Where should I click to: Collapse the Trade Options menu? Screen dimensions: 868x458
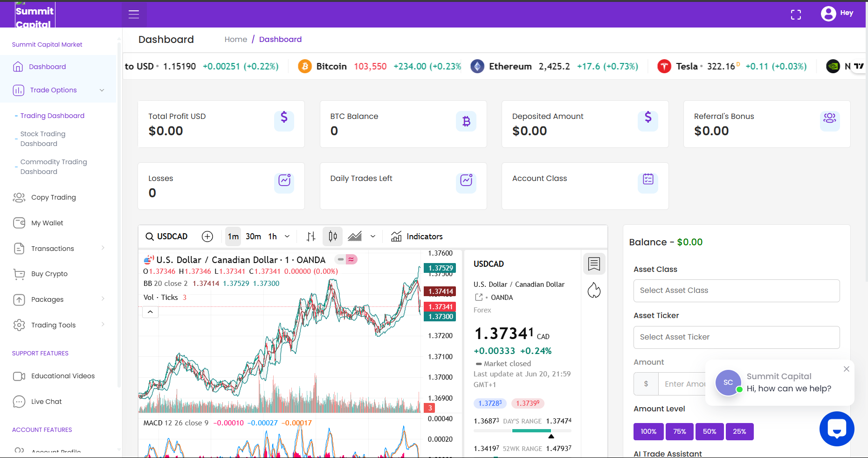point(58,90)
